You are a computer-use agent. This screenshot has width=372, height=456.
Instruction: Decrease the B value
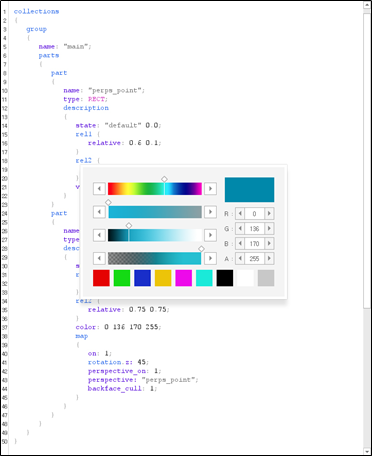tap(240, 243)
